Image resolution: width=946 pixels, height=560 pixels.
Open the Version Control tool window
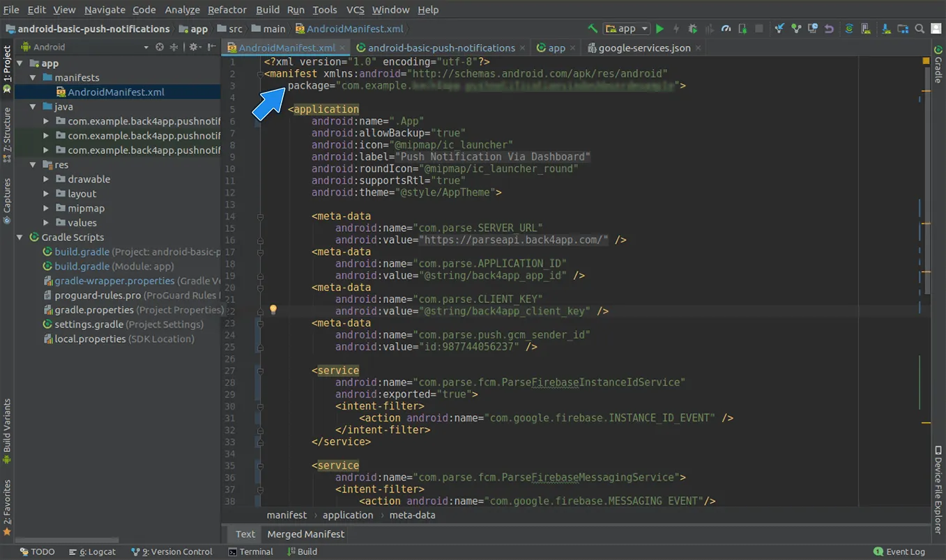click(x=171, y=552)
